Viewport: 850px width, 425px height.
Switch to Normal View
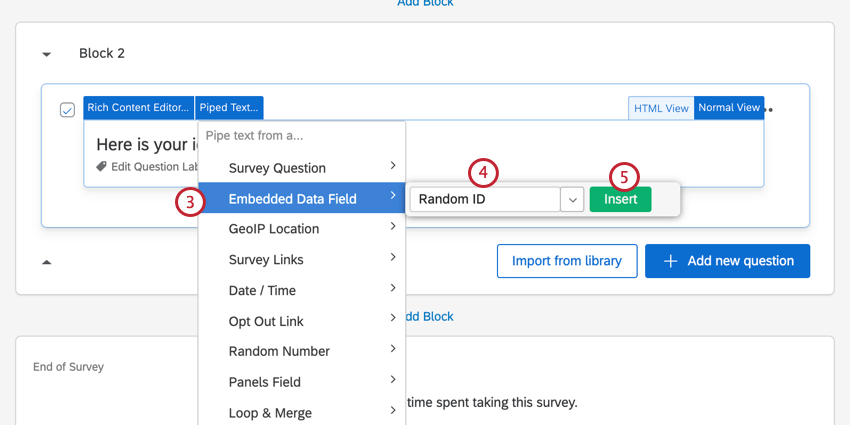click(729, 107)
